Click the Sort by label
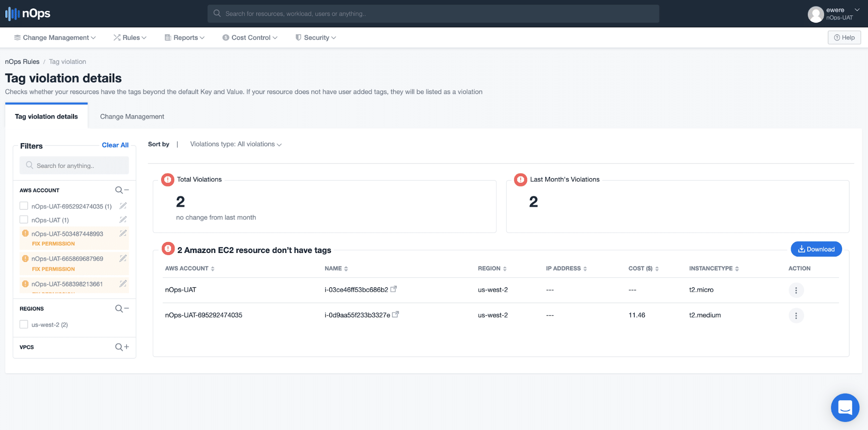Image resolution: width=868 pixels, height=430 pixels. (x=158, y=144)
